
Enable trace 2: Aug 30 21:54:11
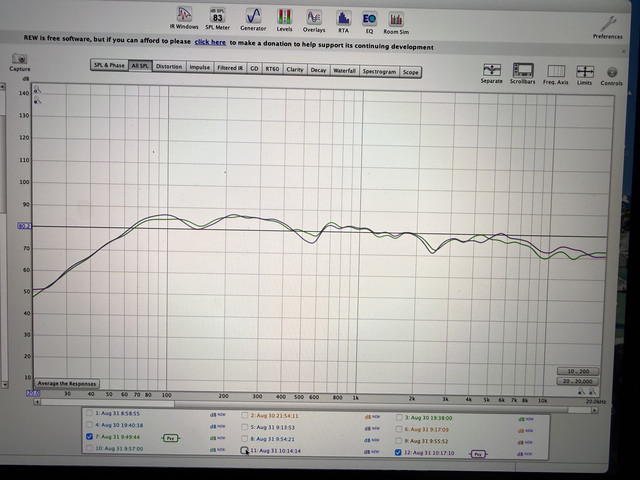[x=244, y=416]
